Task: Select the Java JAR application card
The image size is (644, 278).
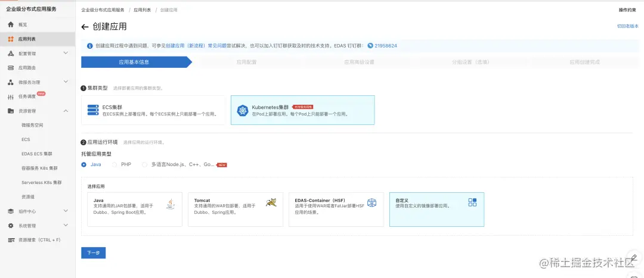Action: pyautogui.click(x=135, y=210)
